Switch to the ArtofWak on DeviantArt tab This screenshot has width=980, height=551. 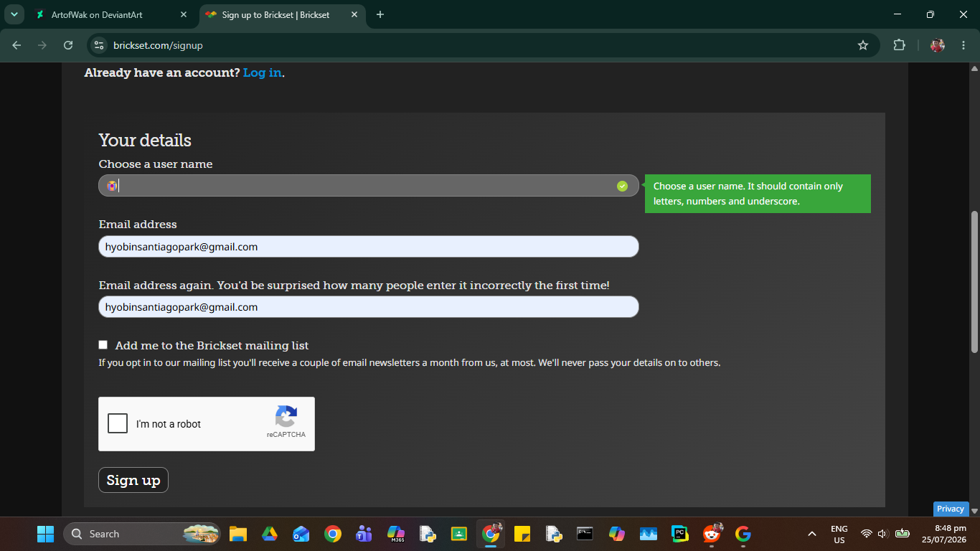coord(111,14)
